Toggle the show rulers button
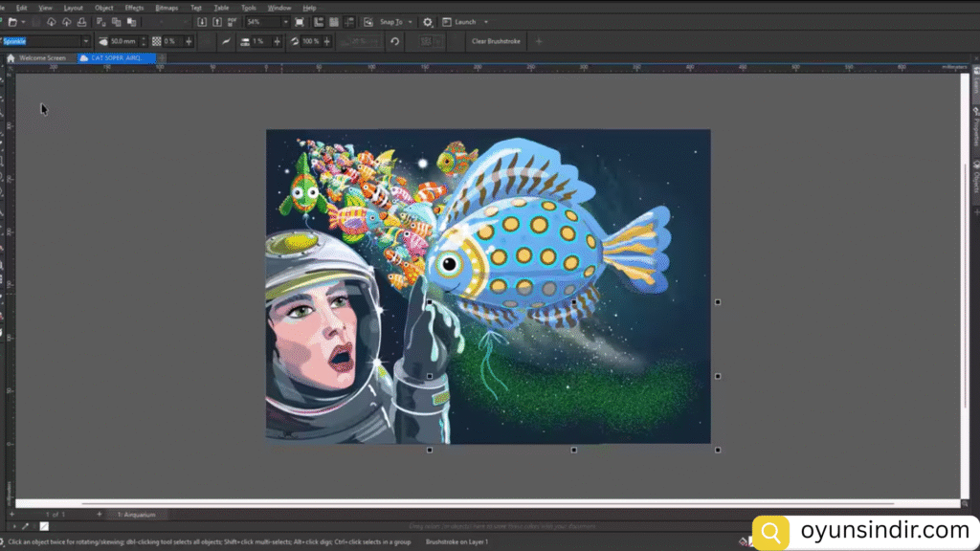The width and height of the screenshot is (980, 551). [320, 22]
